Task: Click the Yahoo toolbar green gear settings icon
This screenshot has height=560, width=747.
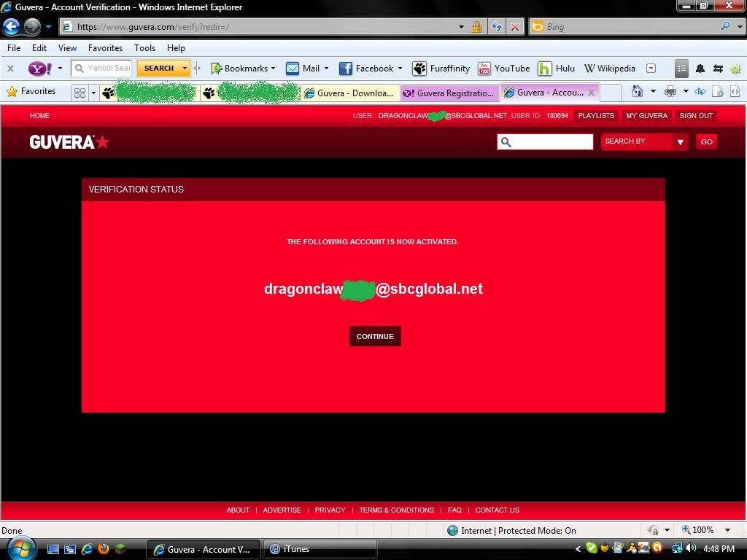Action: (x=735, y=69)
